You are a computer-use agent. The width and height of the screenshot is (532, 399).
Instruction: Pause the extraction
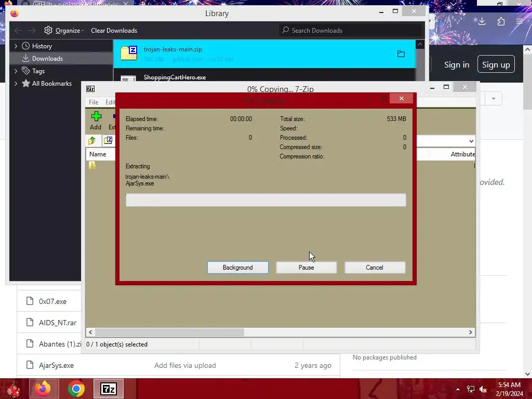(x=306, y=268)
